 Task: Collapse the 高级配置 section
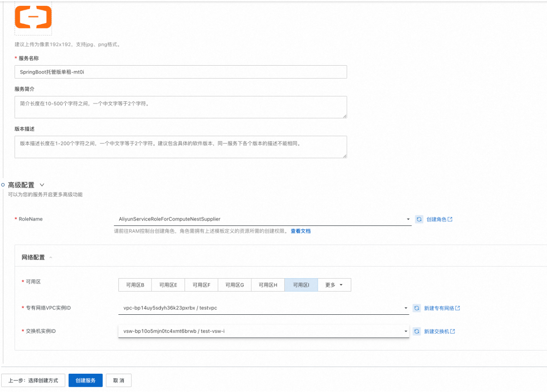pos(42,185)
